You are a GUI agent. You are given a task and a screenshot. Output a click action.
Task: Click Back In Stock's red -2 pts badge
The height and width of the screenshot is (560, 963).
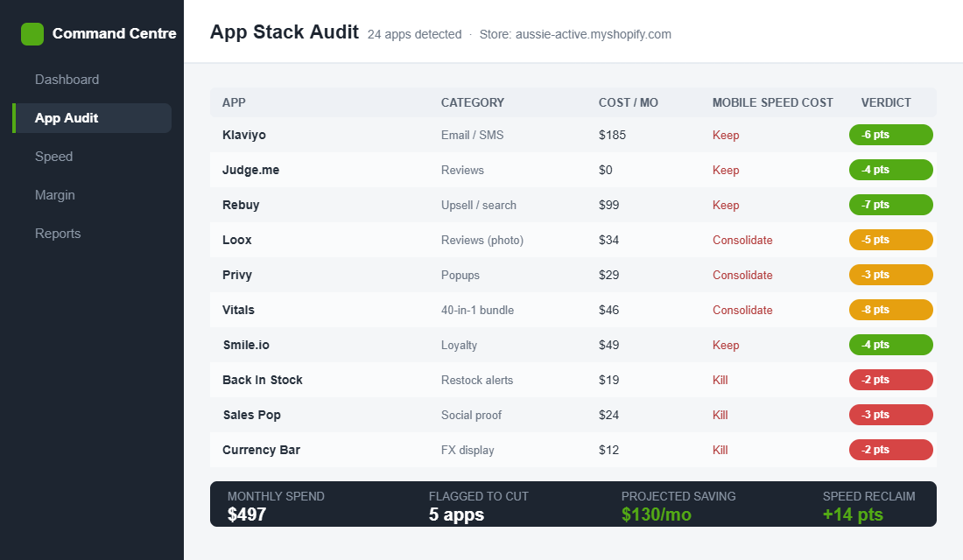pyautogui.click(x=890, y=380)
